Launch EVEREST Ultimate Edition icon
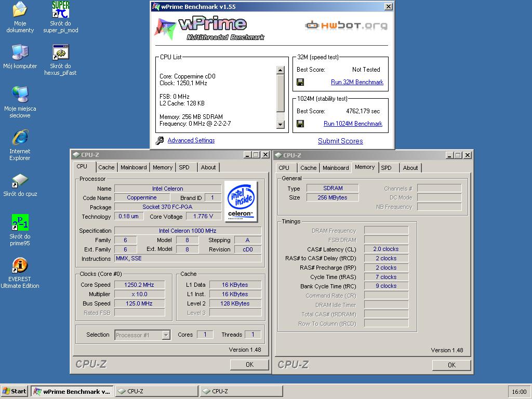The height and width of the screenshot is (399, 532). tap(20, 273)
